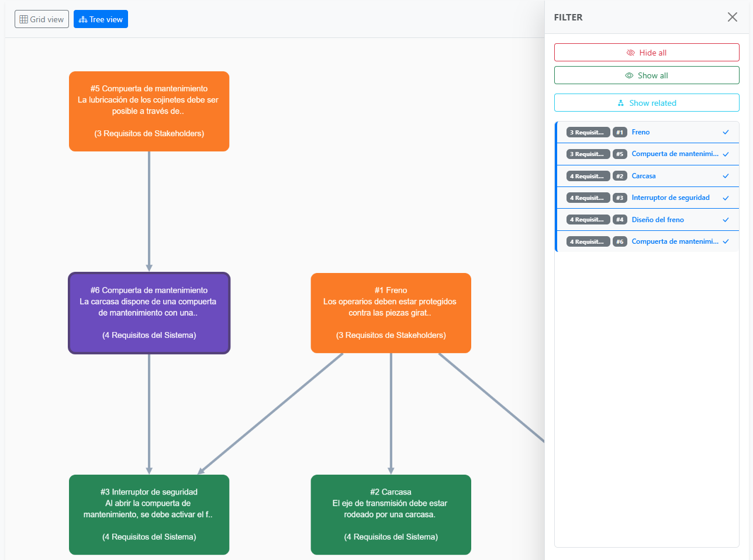Click requirement type badge beside #2 Carcasa
Image resolution: width=753 pixels, height=560 pixels.
click(588, 176)
